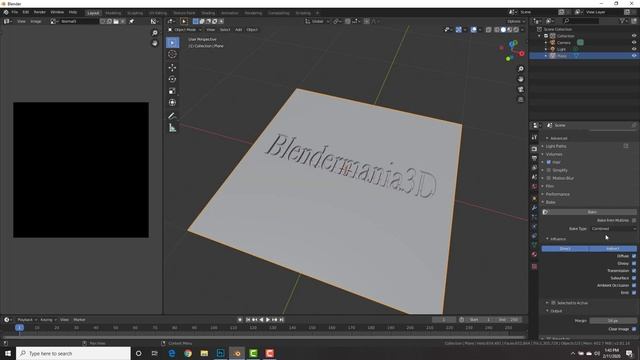Screen dimensions: 640x360
Task: Open the Object Mode dropdown
Action: (185, 30)
